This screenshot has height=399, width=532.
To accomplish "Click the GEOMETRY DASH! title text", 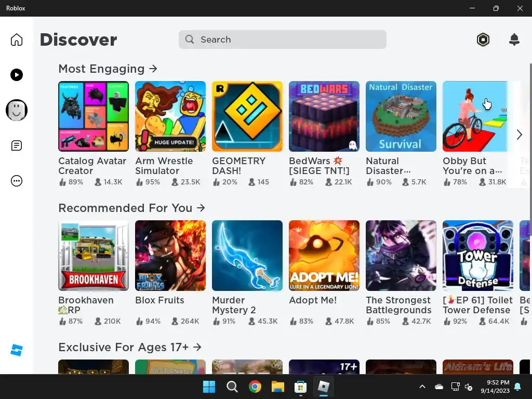I will 239,166.
